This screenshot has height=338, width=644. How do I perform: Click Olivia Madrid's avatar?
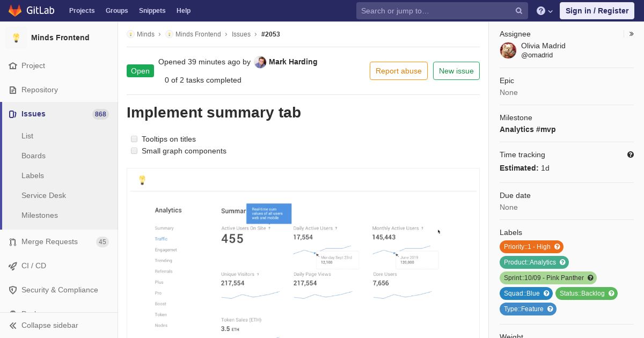(x=508, y=50)
